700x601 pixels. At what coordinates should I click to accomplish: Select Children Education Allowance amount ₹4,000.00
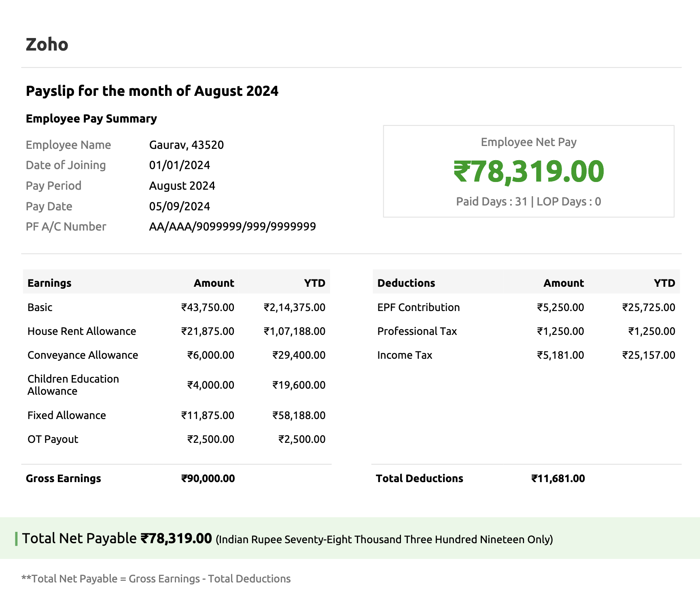click(211, 385)
